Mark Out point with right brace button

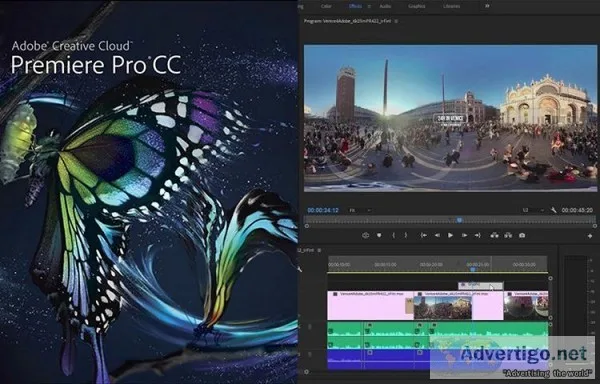pyautogui.click(x=406, y=236)
